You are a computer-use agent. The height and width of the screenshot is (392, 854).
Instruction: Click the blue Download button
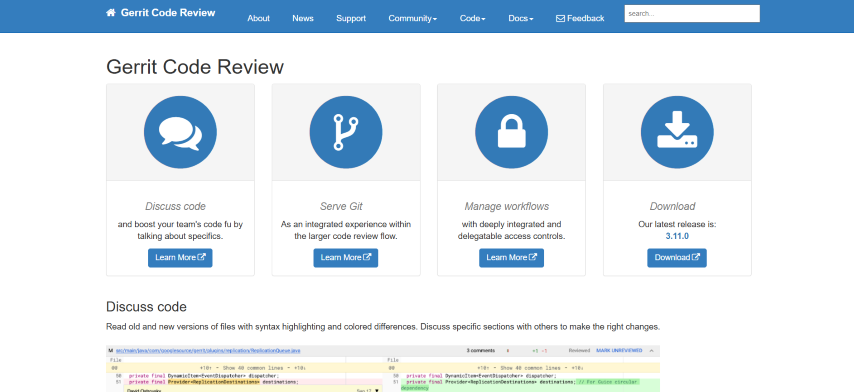click(x=677, y=258)
